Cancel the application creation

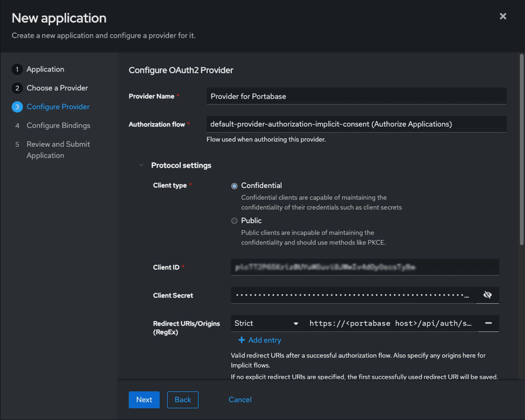[x=240, y=399]
